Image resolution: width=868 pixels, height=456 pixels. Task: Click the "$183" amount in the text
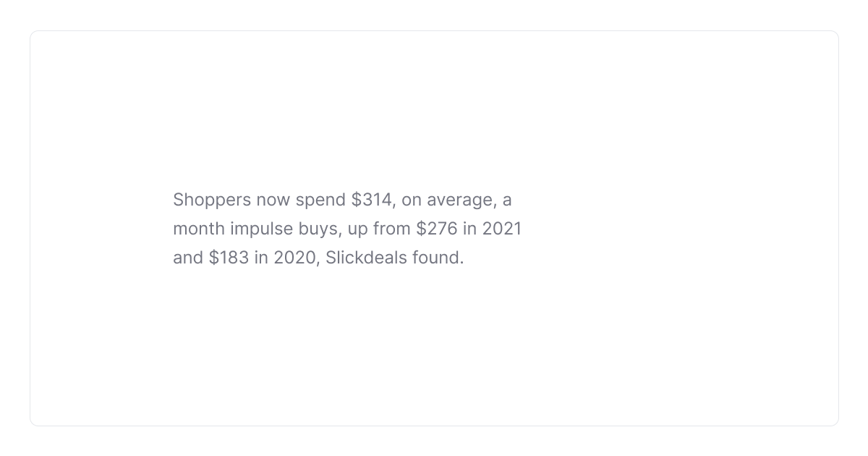229,258
